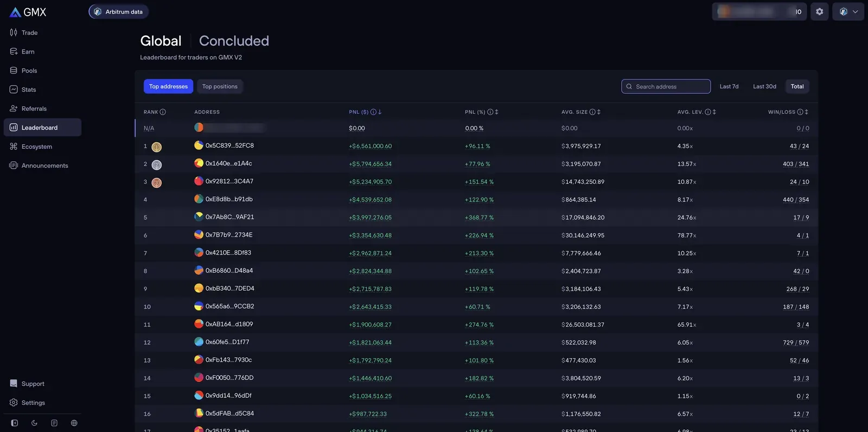Show the WIN/LOSS info icon
This screenshot has height=432, width=868.
800,112
